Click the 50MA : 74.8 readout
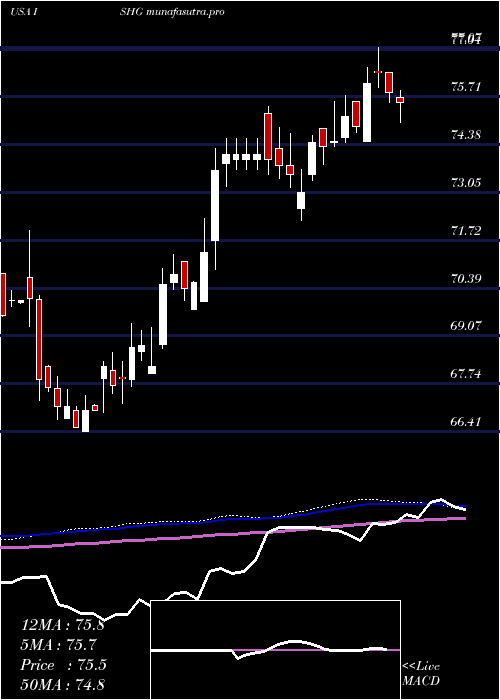 click(63, 684)
